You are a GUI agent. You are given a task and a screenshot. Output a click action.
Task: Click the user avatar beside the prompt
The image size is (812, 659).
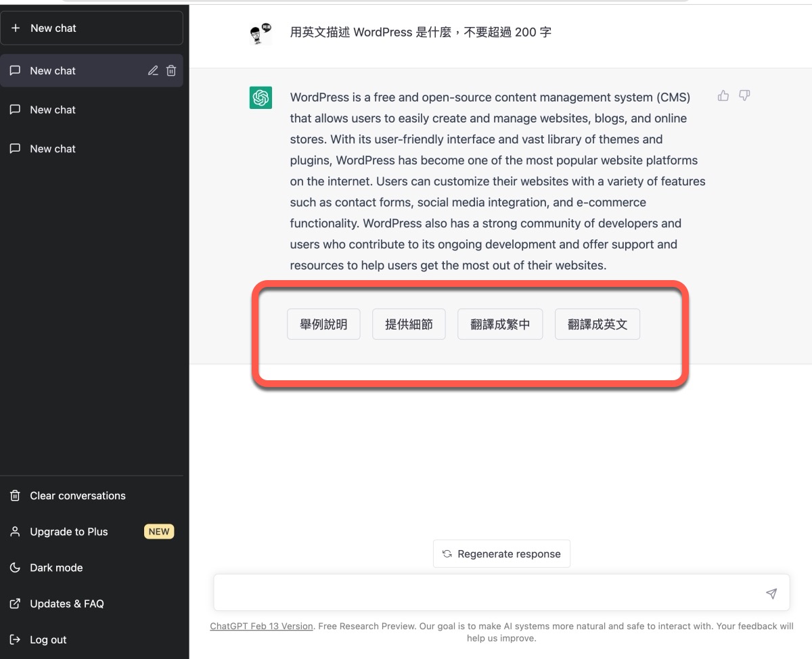coord(261,33)
